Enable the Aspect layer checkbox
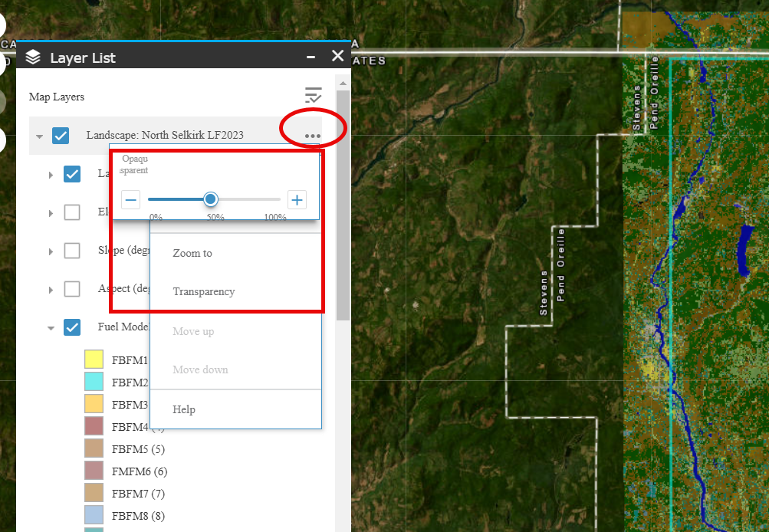769x532 pixels. click(72, 289)
